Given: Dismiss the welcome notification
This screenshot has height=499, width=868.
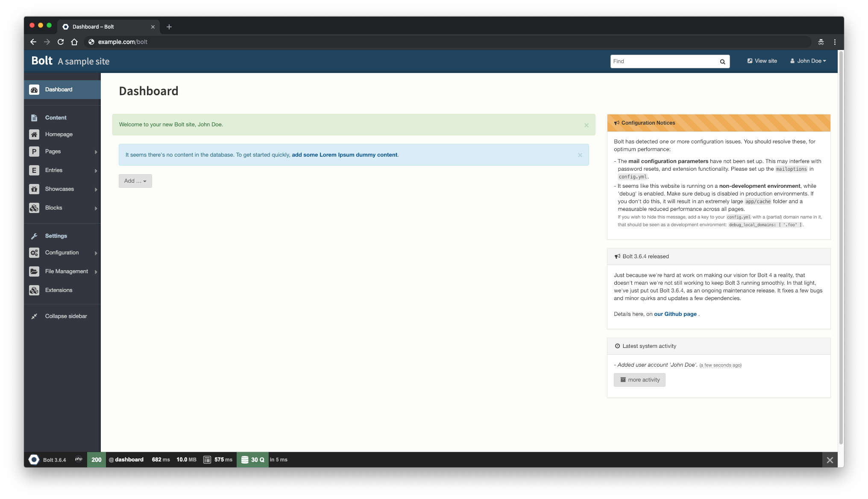Looking at the screenshot, I should (x=586, y=125).
